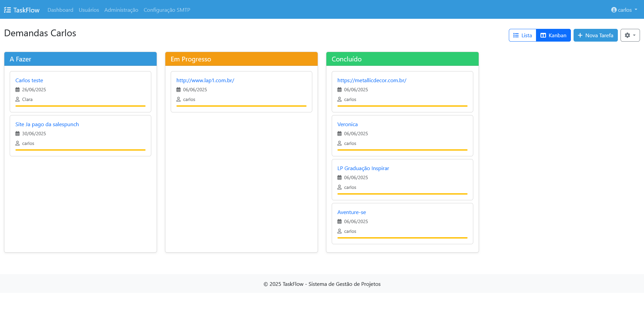Open the https://metallicdecor.com.br/ link

click(372, 80)
